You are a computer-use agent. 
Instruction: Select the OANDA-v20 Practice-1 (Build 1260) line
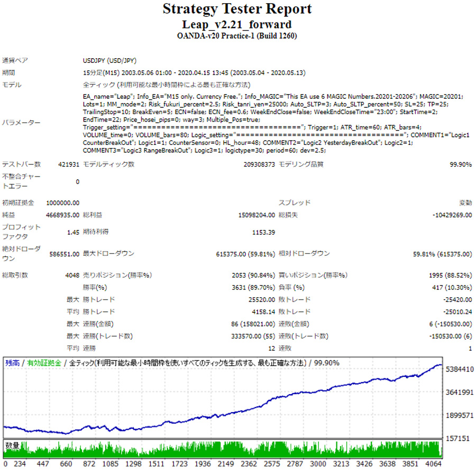tap(237, 36)
